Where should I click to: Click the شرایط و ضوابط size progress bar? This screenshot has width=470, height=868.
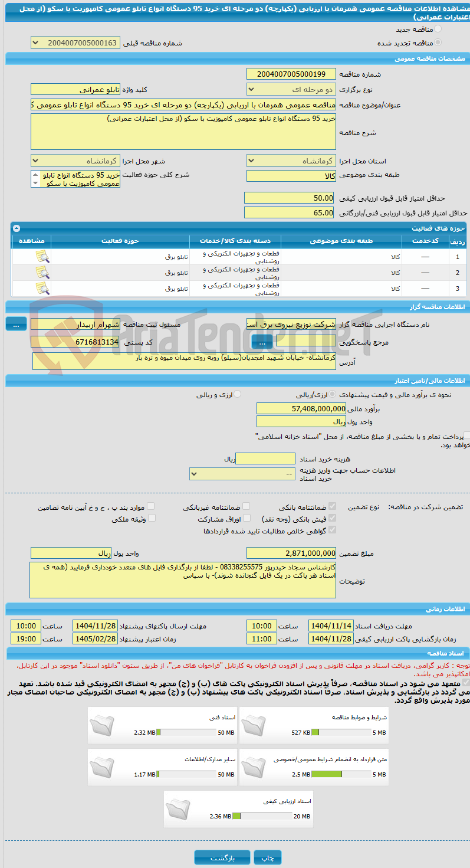[340, 732]
